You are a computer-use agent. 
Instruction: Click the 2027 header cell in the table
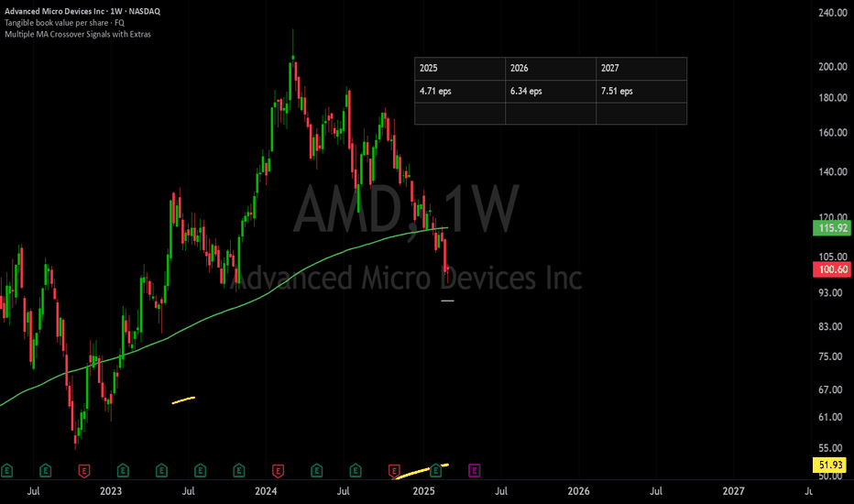click(x=641, y=68)
